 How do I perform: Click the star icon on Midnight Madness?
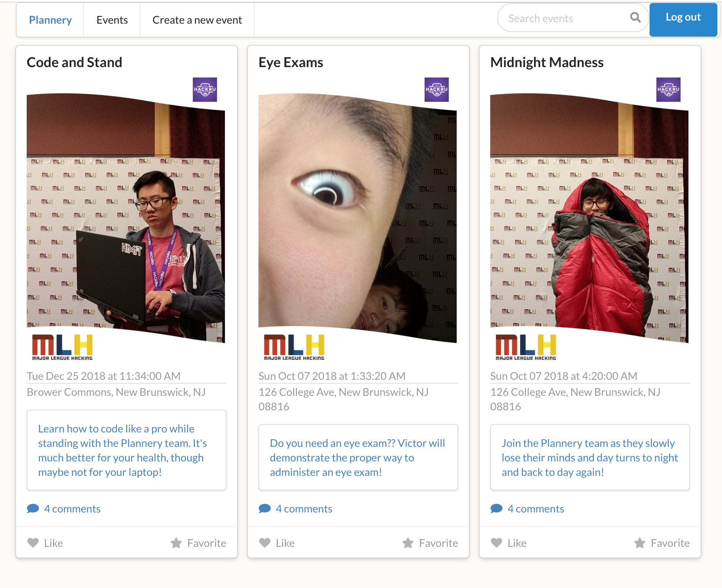tap(640, 543)
